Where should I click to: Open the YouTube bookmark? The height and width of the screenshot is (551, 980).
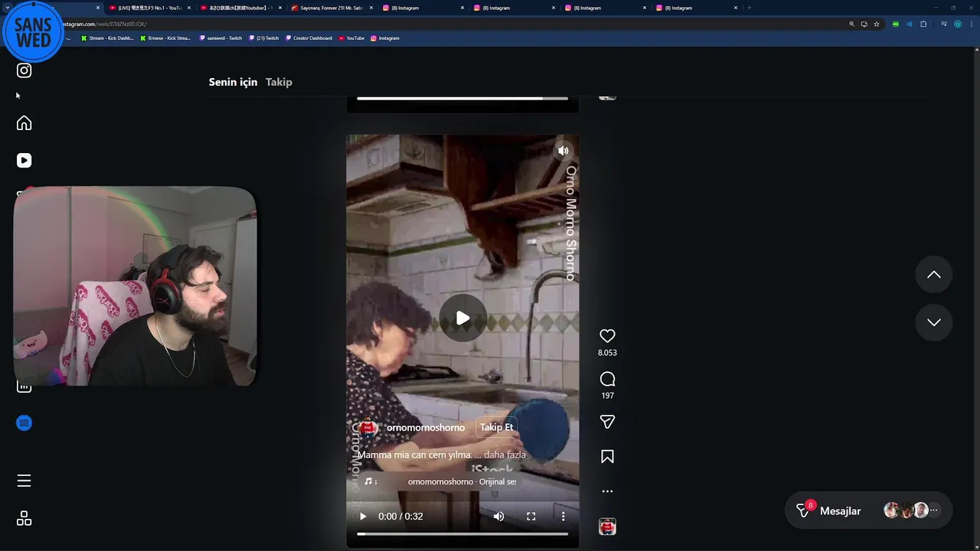[351, 38]
